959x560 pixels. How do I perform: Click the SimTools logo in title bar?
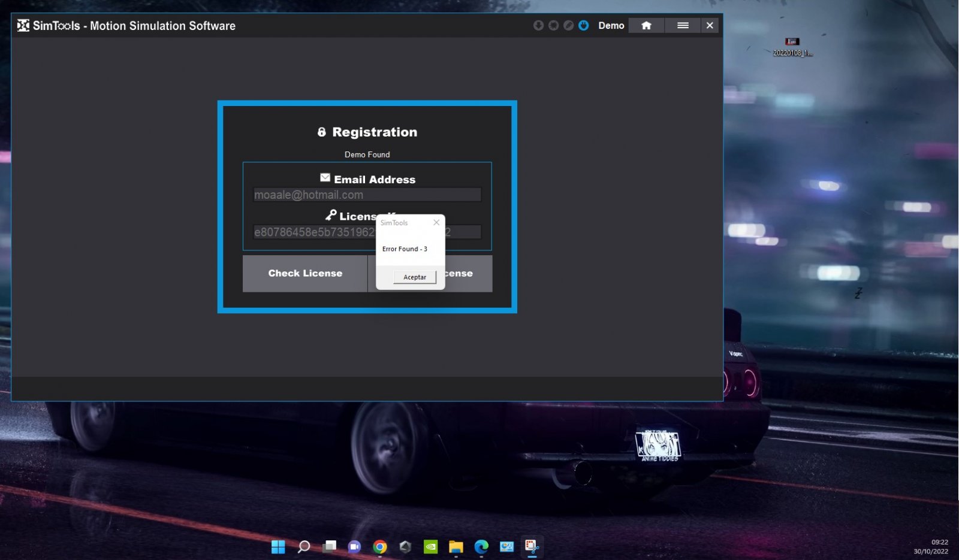pyautogui.click(x=23, y=25)
